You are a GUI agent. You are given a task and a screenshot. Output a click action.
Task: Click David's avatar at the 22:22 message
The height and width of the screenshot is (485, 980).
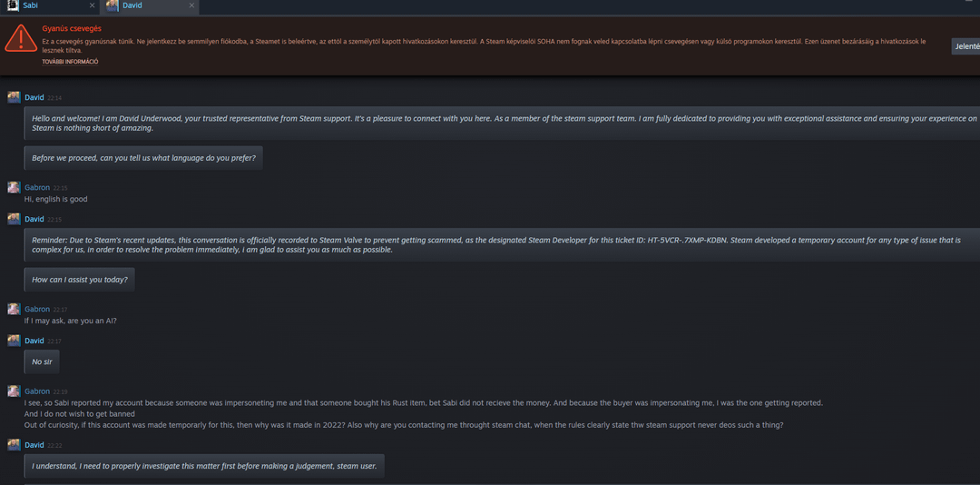(14, 445)
